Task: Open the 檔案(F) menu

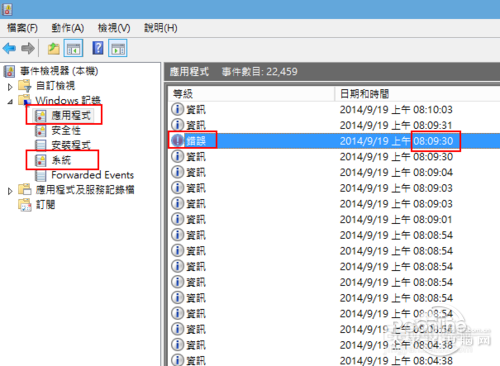Action: [22, 28]
